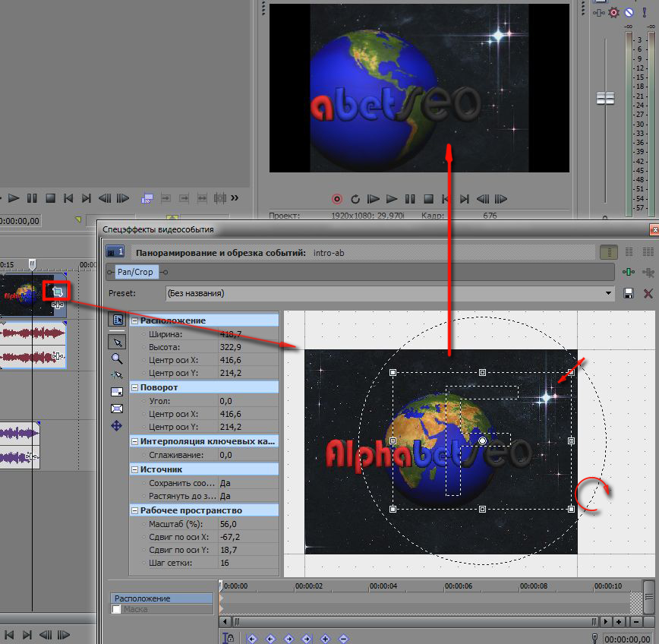Save the preset with the floppy disk icon
Image resolution: width=659 pixels, height=644 pixels.
(629, 293)
